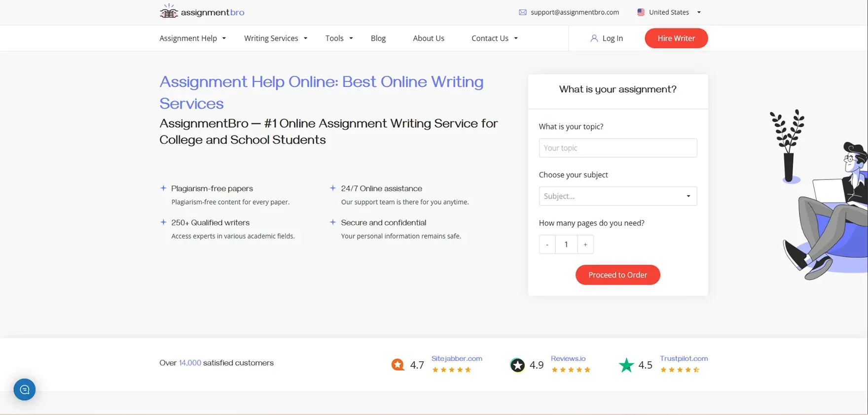Click the Reviews.io star logo icon
The width and height of the screenshot is (868, 415).
(x=517, y=365)
